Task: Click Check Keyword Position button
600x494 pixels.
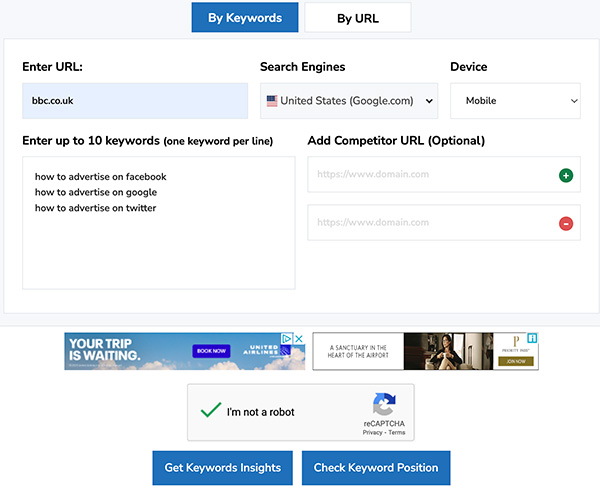Action: coord(376,468)
